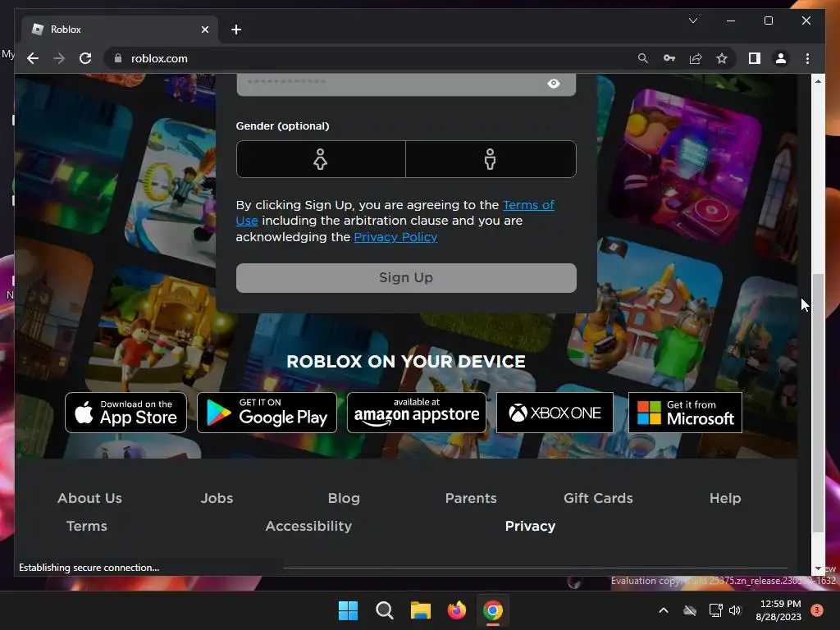
Task: Open the Help footer link
Action: click(725, 498)
